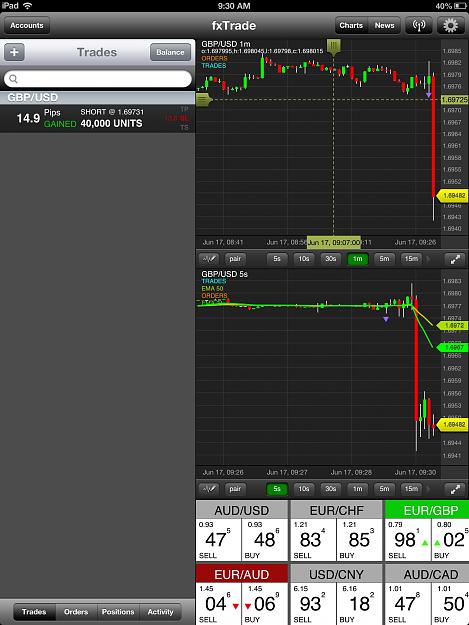Switch to Activity bottom tab
The height and width of the screenshot is (625, 469).
(160, 611)
